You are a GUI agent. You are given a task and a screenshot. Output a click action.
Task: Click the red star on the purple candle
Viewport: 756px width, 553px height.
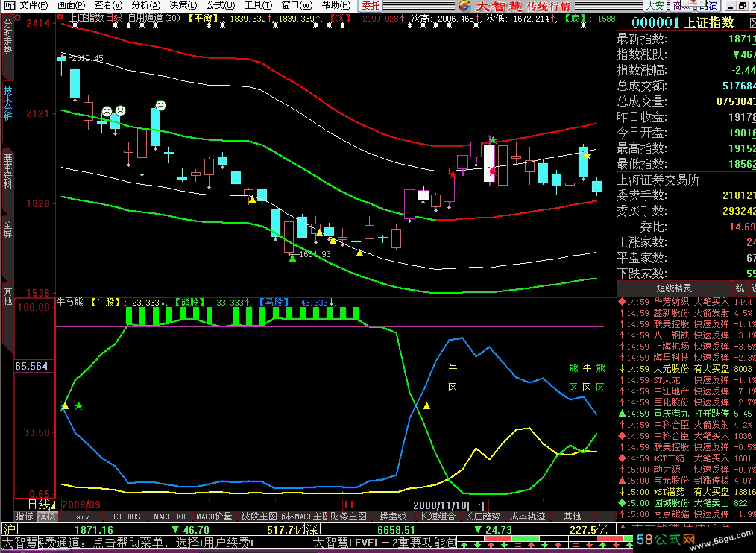pyautogui.click(x=453, y=174)
